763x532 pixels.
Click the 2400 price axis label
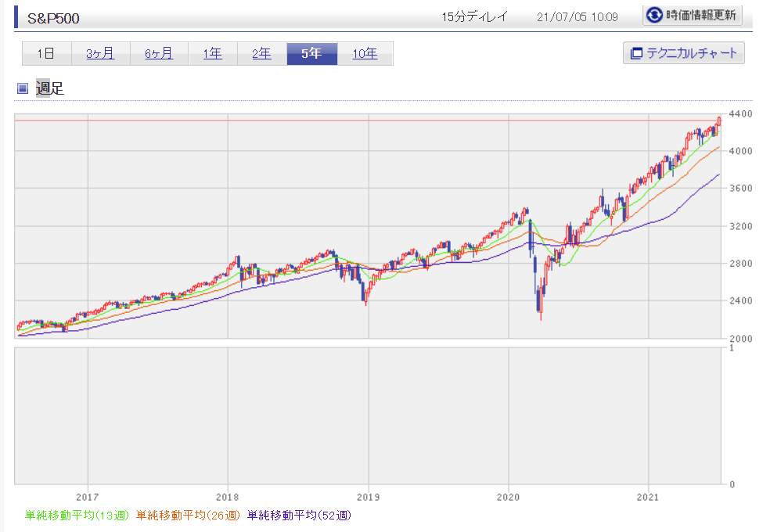point(740,300)
